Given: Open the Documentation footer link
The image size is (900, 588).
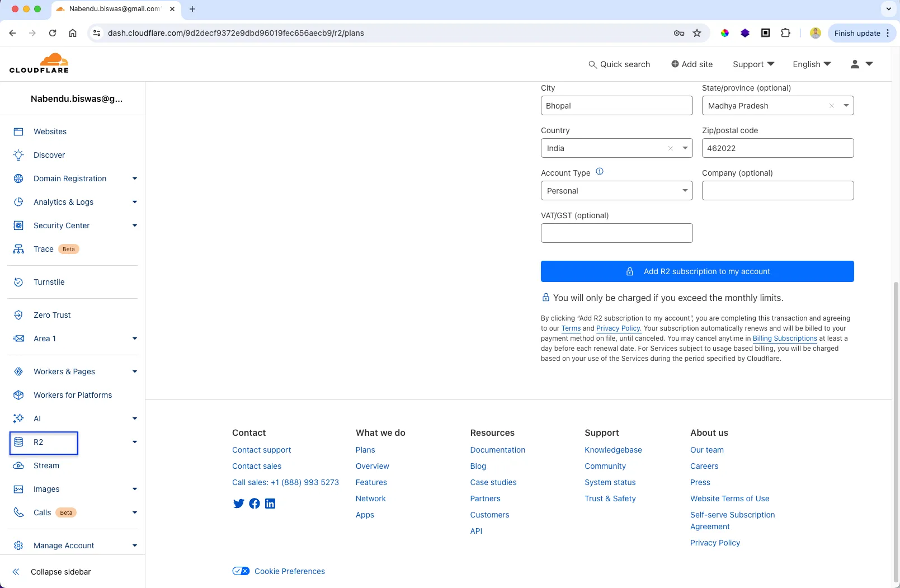Looking at the screenshot, I should 498,450.
